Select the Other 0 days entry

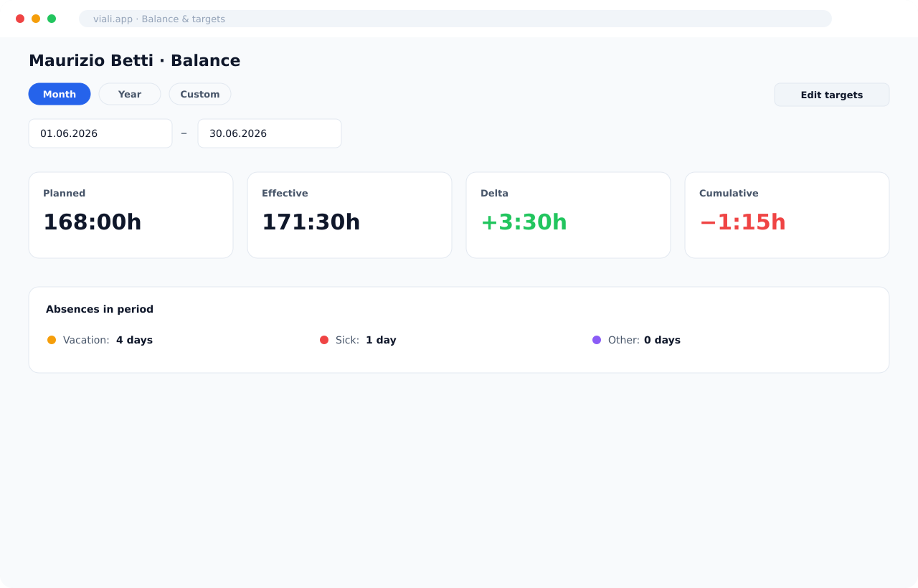tap(636, 340)
